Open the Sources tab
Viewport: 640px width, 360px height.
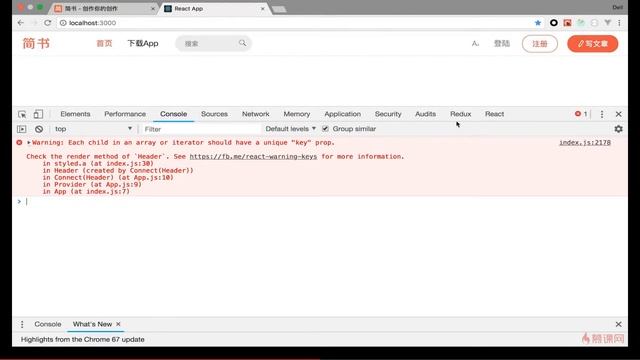pyautogui.click(x=214, y=114)
